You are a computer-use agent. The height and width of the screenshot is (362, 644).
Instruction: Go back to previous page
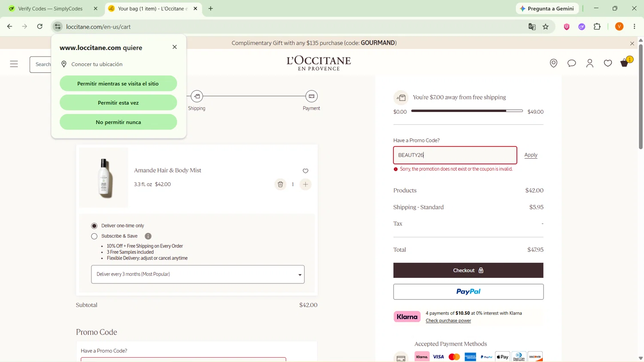coord(9,27)
